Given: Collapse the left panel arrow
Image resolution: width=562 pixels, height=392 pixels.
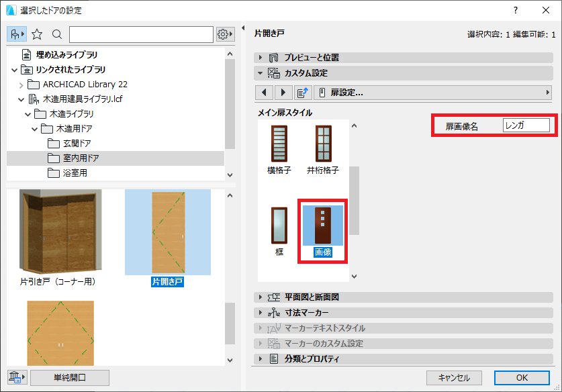Looking at the screenshot, I should coord(243,28).
